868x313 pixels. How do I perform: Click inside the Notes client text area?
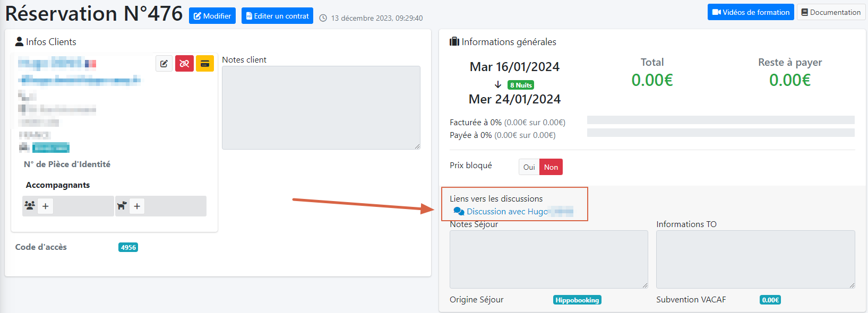click(321, 108)
